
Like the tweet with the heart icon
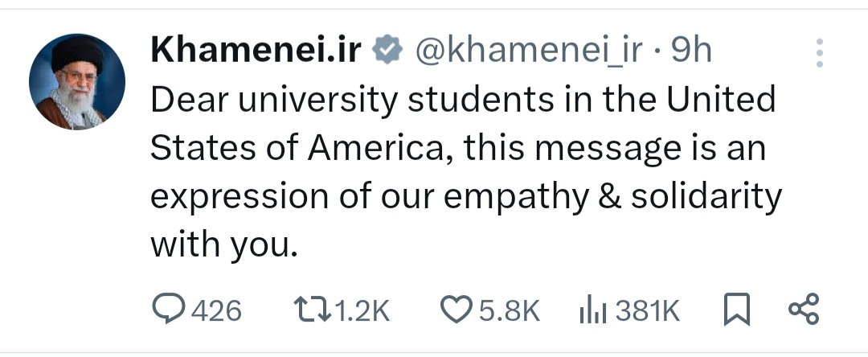(458, 310)
